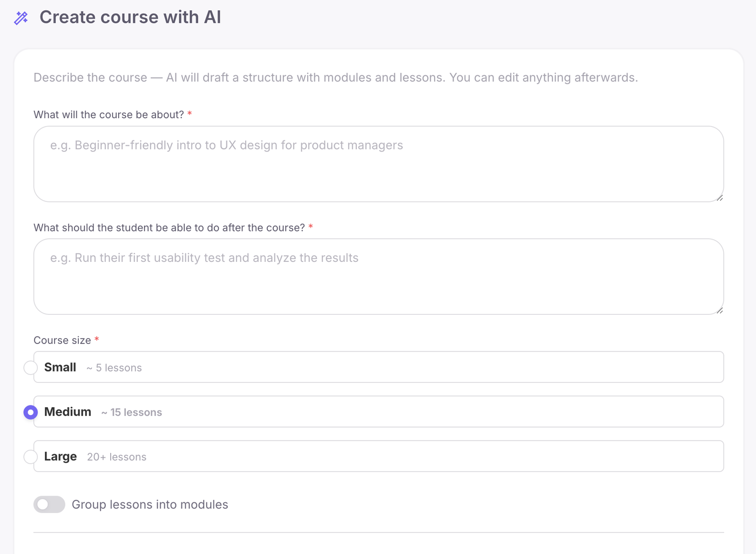Screen dimensions: 756x554
Task: Select the Medium course size radio button
Action: [31, 413]
